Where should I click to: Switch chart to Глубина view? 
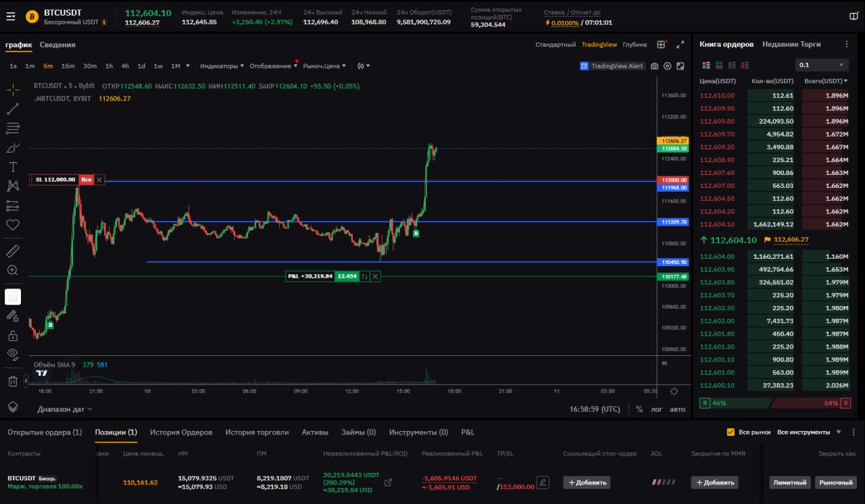[x=635, y=45]
